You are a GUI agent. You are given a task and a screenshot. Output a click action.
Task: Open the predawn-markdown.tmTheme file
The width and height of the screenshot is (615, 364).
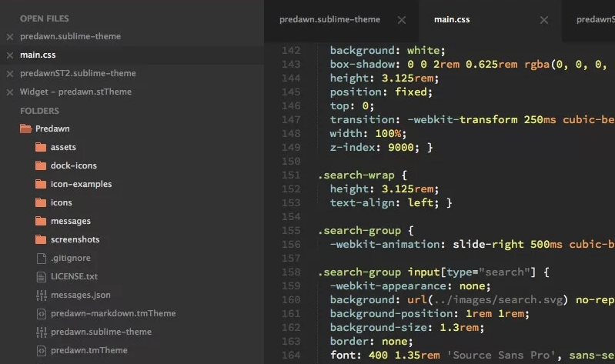click(x=113, y=313)
